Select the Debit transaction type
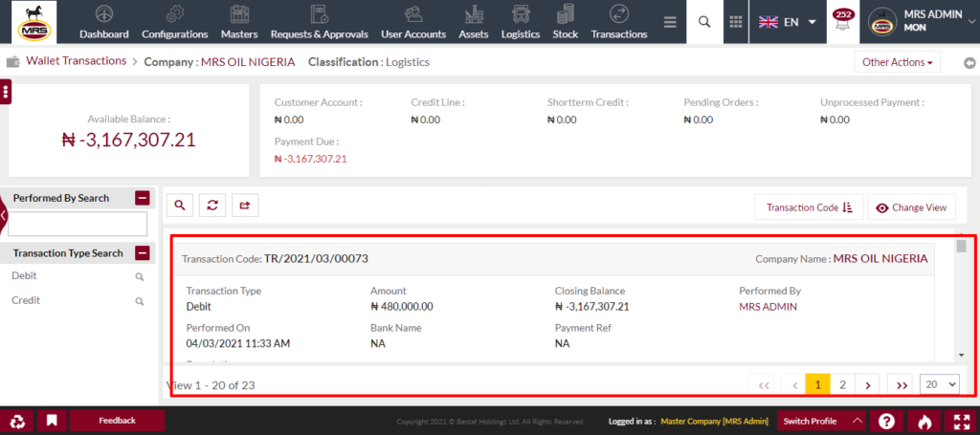This screenshot has width=980, height=435. [x=24, y=276]
